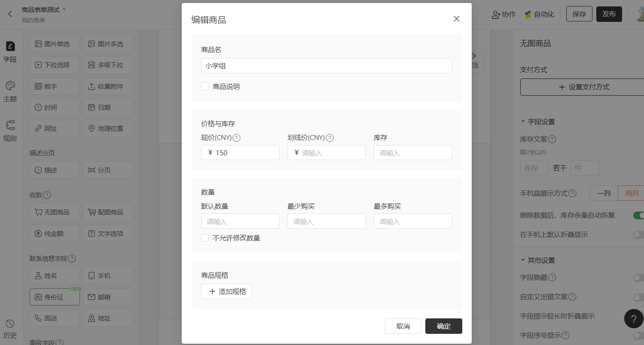Add a 地址 field
The width and height of the screenshot is (644, 345).
point(108,318)
